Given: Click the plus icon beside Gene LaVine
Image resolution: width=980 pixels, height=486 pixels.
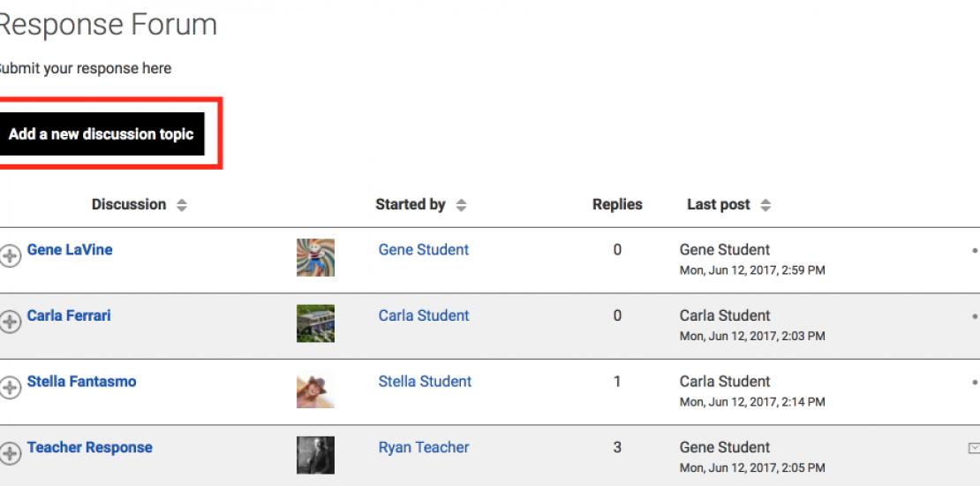Looking at the screenshot, I should 10,257.
